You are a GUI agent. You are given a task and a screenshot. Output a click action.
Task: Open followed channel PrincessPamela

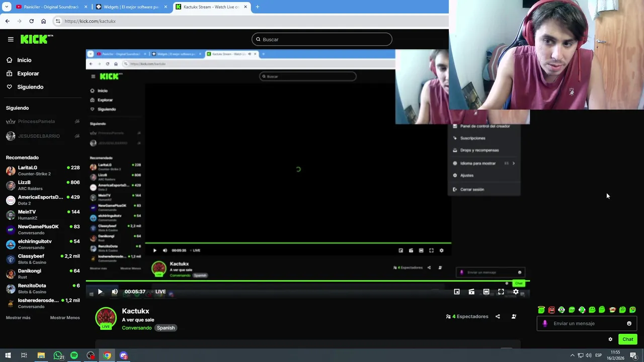[43, 121]
